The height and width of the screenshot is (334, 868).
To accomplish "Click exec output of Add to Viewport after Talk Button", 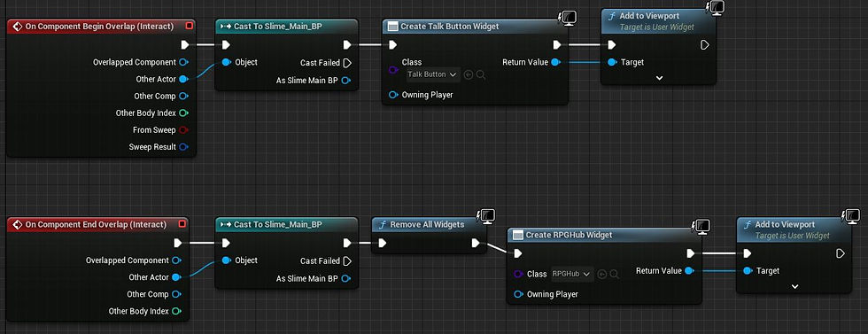I will coord(705,45).
